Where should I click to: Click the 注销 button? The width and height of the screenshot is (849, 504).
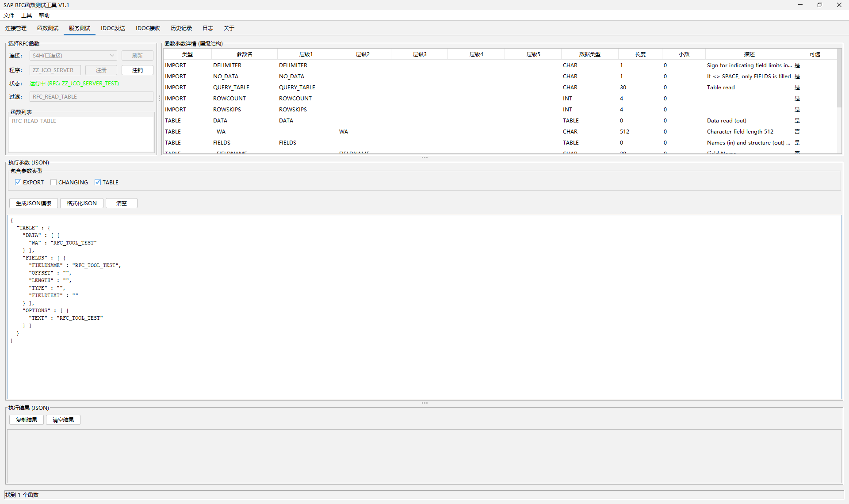(x=138, y=70)
